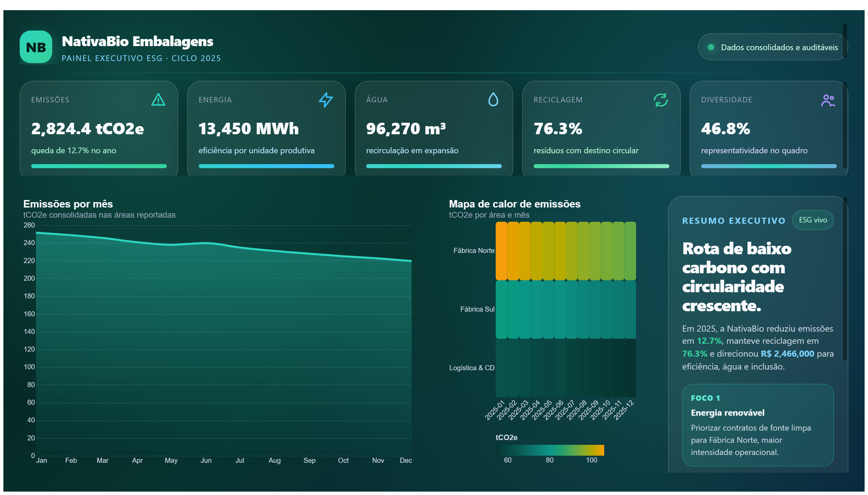Click the Energia lightning bolt icon
Image resolution: width=868 pixels, height=495 pixels.
tap(325, 100)
